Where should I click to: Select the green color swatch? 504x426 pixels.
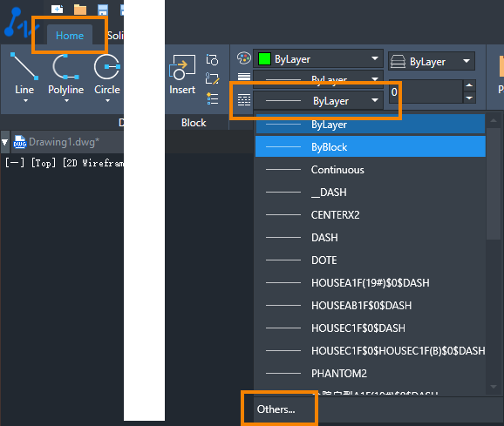[x=264, y=59]
